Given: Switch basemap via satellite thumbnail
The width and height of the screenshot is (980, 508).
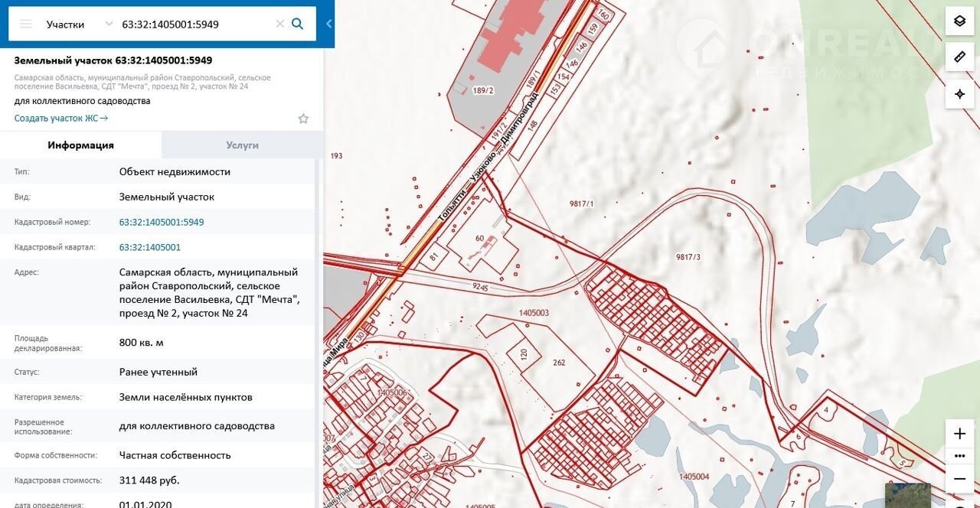Looking at the screenshot, I should (908, 495).
